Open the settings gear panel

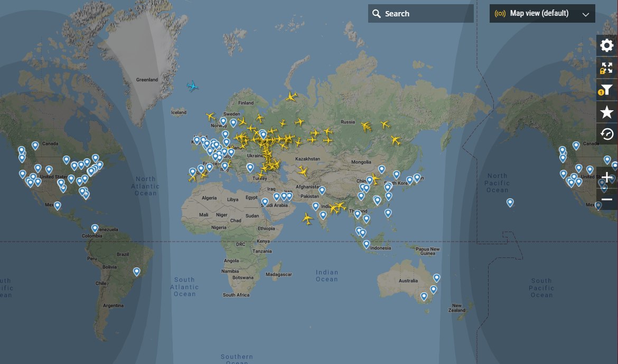point(607,46)
